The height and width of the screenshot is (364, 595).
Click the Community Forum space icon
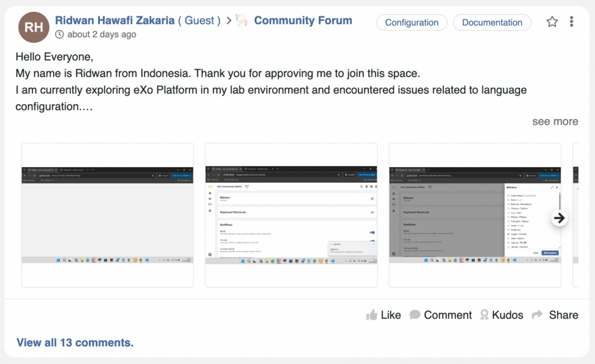tap(242, 21)
